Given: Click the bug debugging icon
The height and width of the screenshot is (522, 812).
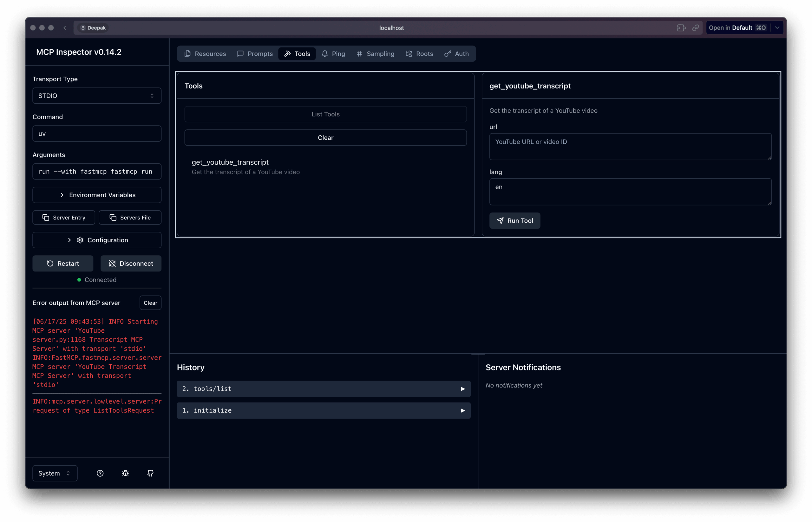Looking at the screenshot, I should coord(125,473).
